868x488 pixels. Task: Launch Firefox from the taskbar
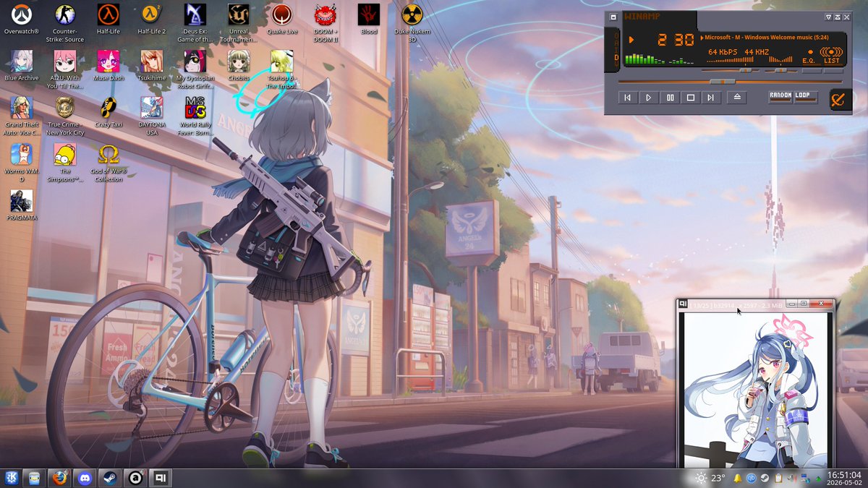point(60,478)
